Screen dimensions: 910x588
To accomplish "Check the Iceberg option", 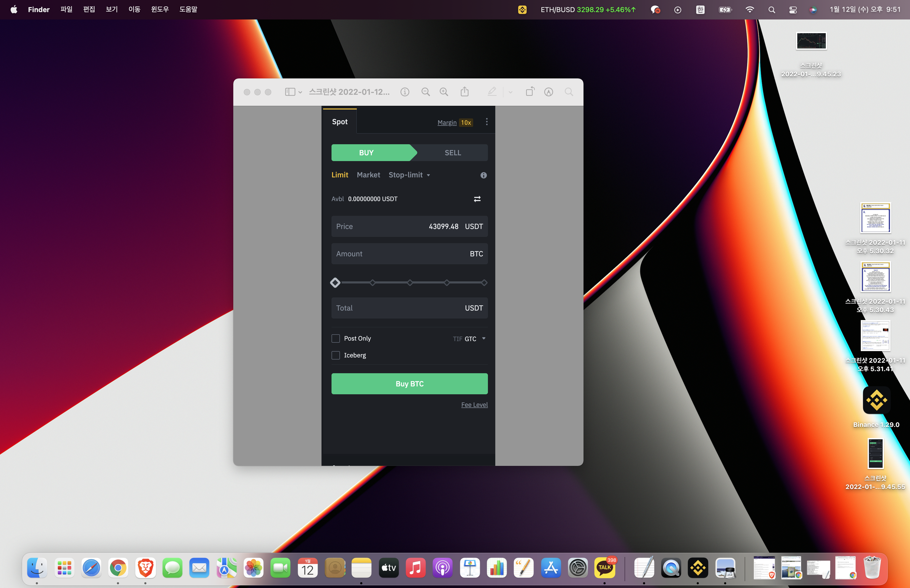I will pyautogui.click(x=336, y=356).
